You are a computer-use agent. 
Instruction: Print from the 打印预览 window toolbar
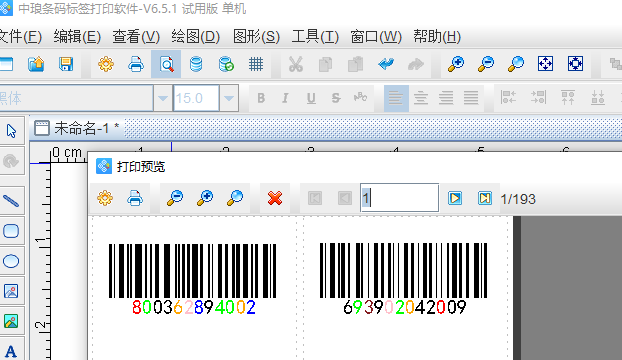pyautogui.click(x=135, y=198)
